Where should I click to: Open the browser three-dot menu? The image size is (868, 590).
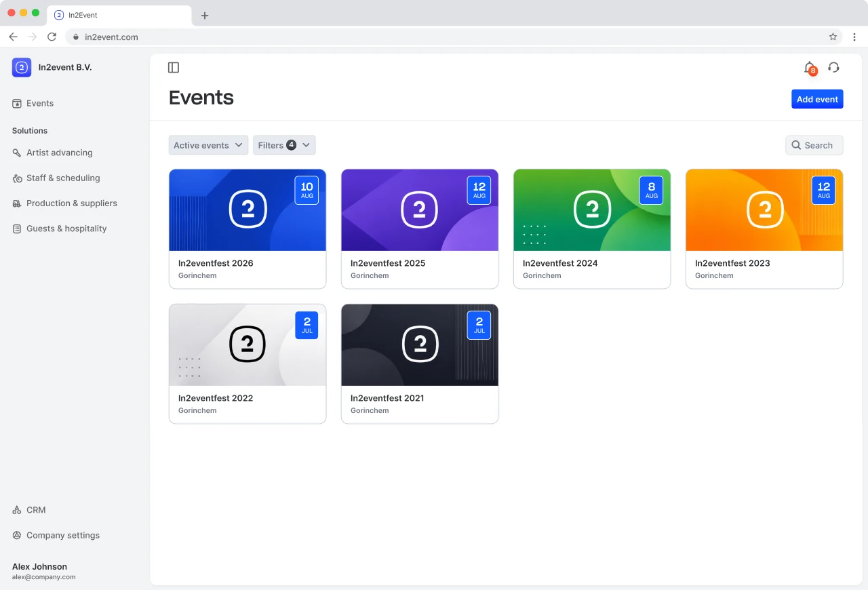854,37
